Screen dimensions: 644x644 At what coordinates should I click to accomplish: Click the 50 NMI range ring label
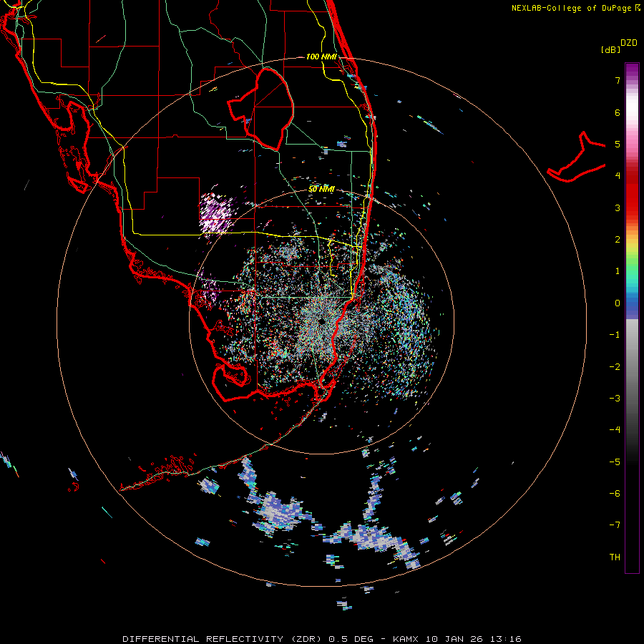click(x=321, y=189)
